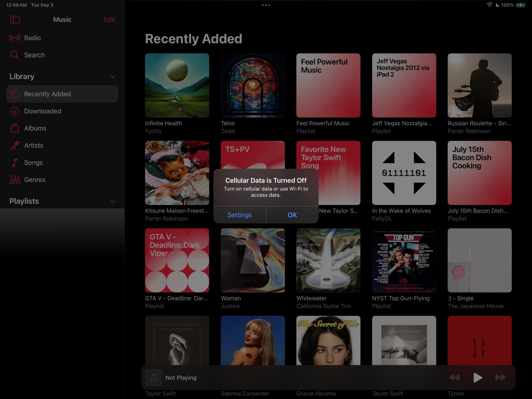Open the three-dot multitasking menu at top
Viewport: 532px width, 399px height.
click(x=266, y=5)
